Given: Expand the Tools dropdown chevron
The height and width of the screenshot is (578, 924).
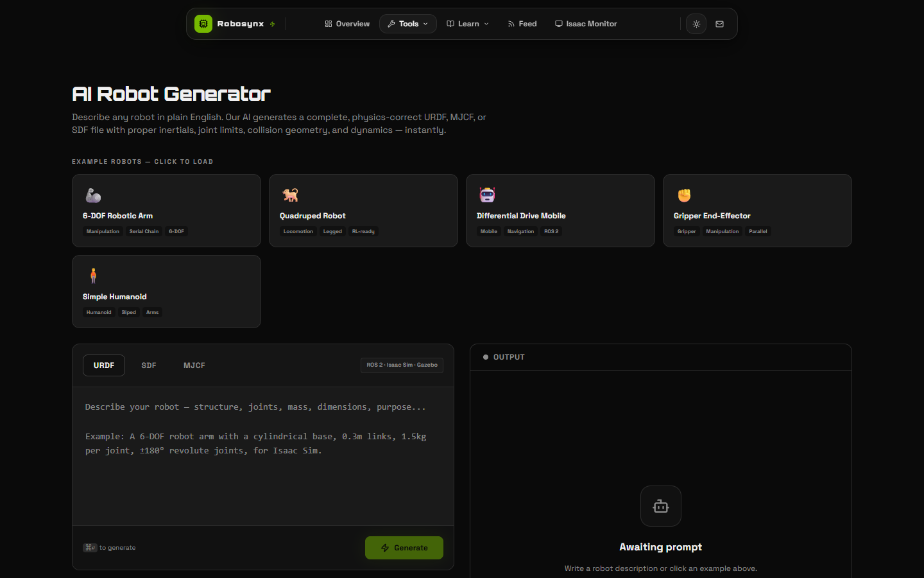Looking at the screenshot, I should (425, 24).
